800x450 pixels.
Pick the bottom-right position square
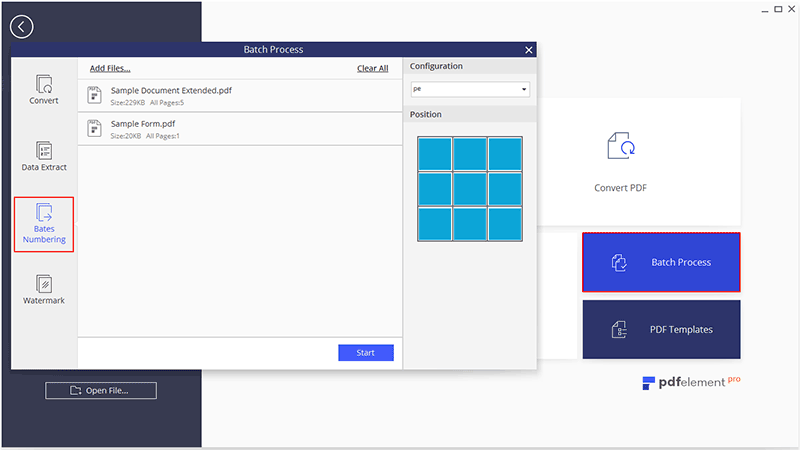click(505, 224)
